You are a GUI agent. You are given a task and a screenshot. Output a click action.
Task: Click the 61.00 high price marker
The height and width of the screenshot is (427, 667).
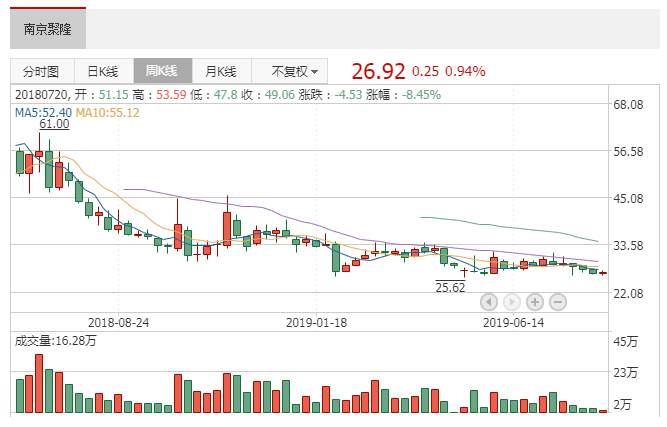[54, 125]
